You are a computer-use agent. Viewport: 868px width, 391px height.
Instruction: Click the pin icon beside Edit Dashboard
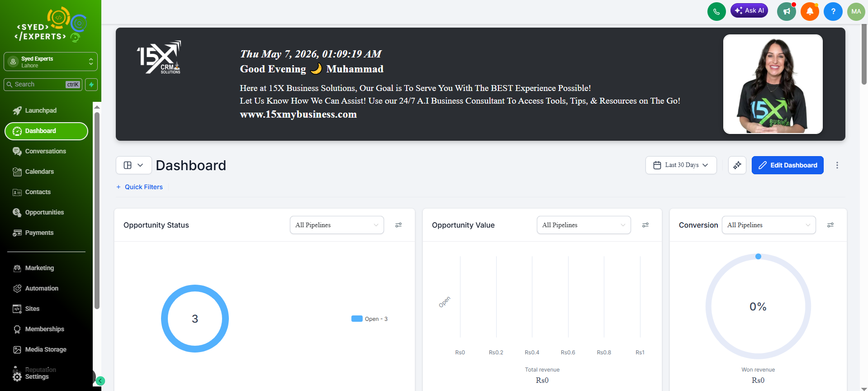pyautogui.click(x=737, y=165)
